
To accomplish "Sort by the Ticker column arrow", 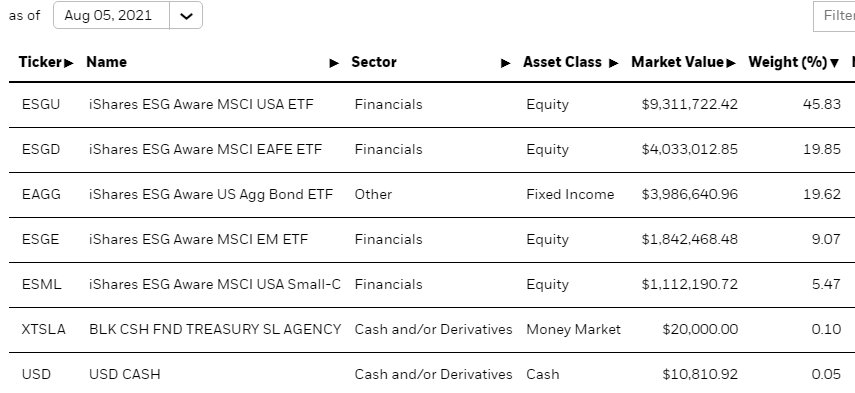I will [x=69, y=63].
